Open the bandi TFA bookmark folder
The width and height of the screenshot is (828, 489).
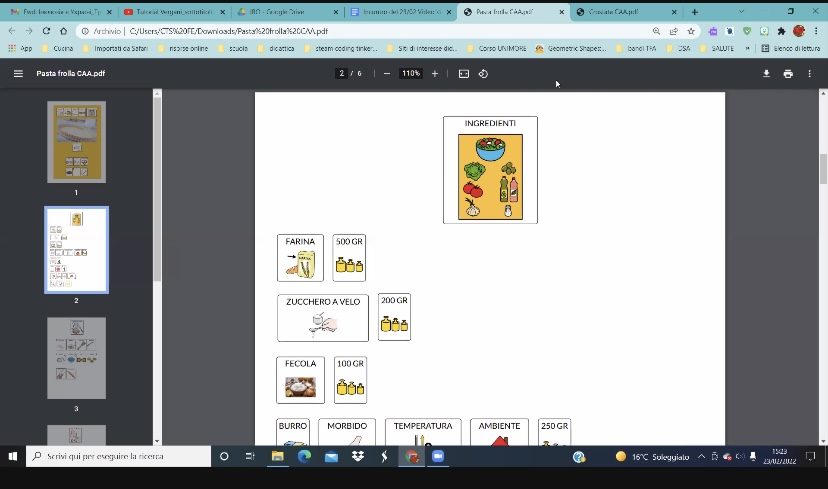[636, 48]
